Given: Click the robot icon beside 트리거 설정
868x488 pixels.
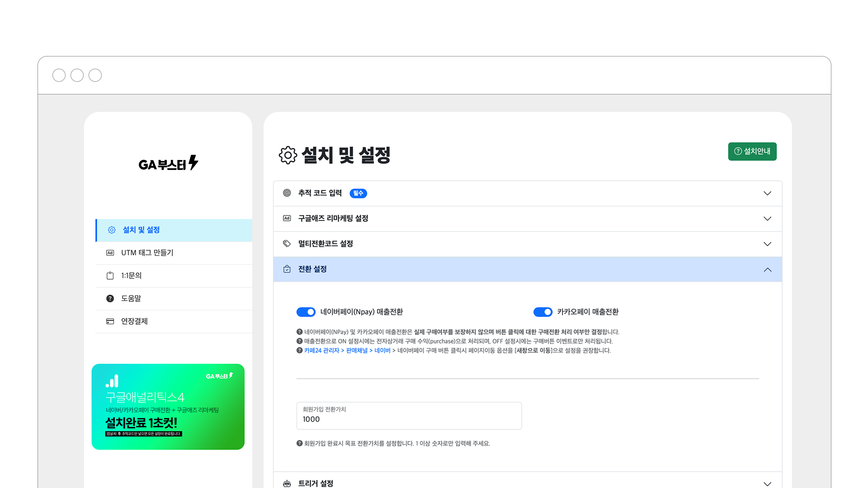Looking at the screenshot, I should [x=287, y=483].
